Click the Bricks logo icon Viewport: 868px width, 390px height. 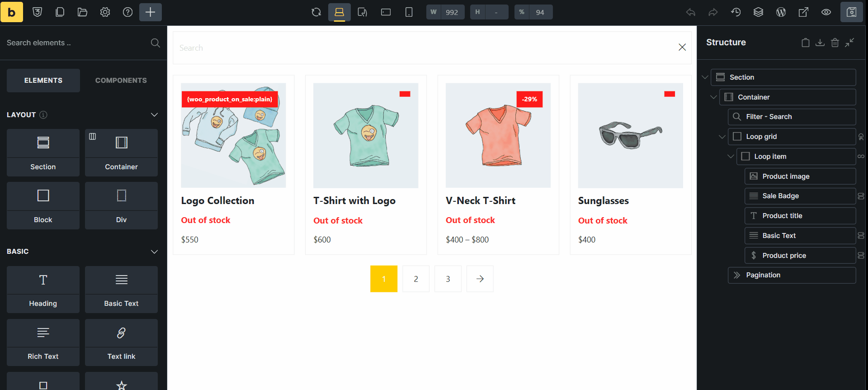[x=12, y=12]
